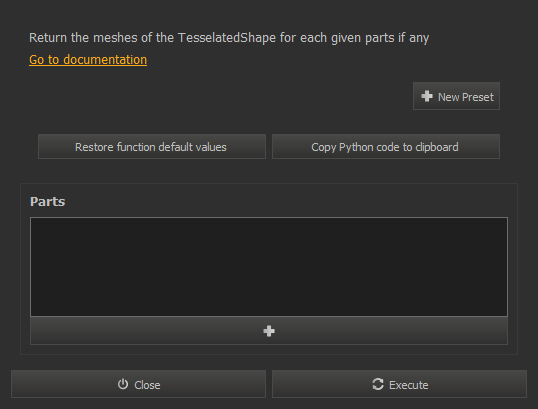This screenshot has width=538, height=409.
Task: Create a New Preset
Action: pyautogui.click(x=456, y=96)
